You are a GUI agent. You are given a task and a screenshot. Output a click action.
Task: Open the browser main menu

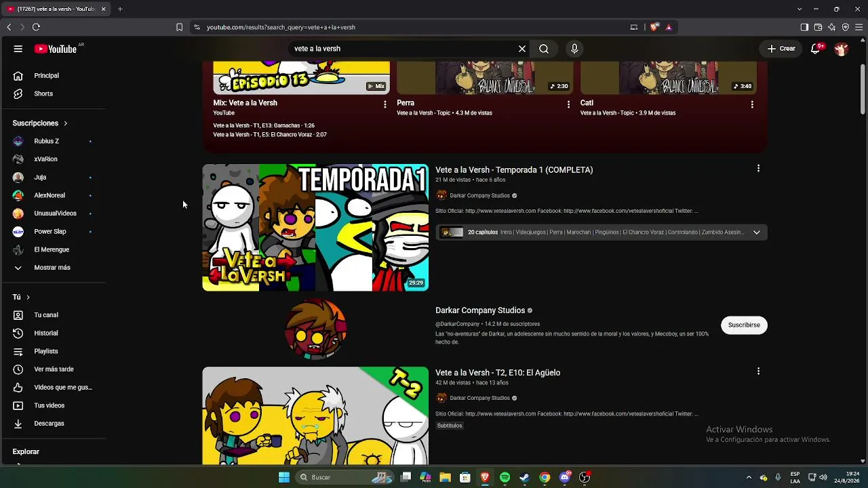(x=859, y=27)
